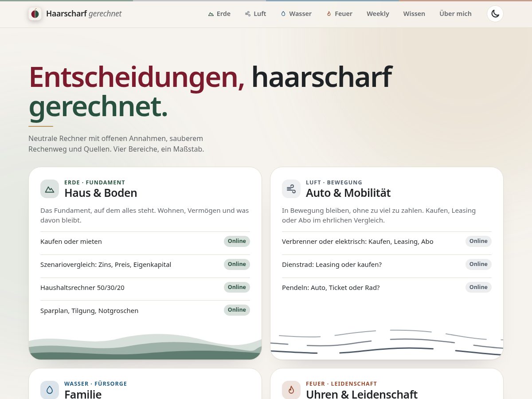Go to the Über mich page
The image size is (532, 399).
click(x=455, y=14)
